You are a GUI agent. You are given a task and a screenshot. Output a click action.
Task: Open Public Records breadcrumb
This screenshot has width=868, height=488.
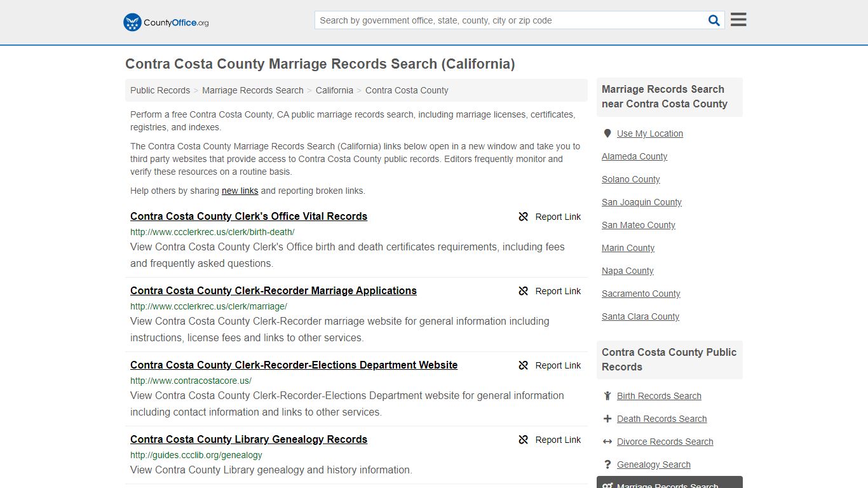click(160, 90)
